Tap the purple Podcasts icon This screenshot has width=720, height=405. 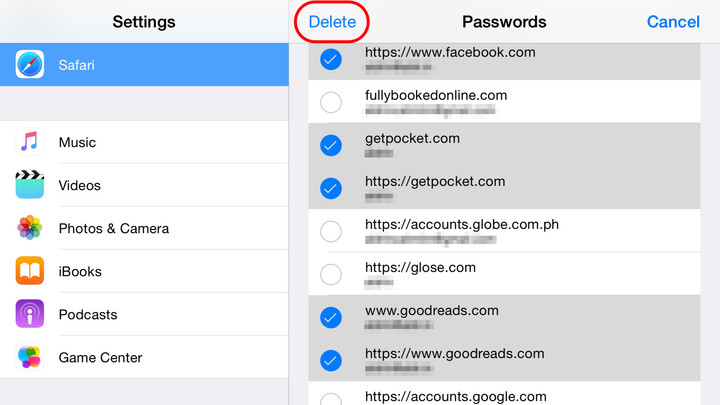coord(30,314)
